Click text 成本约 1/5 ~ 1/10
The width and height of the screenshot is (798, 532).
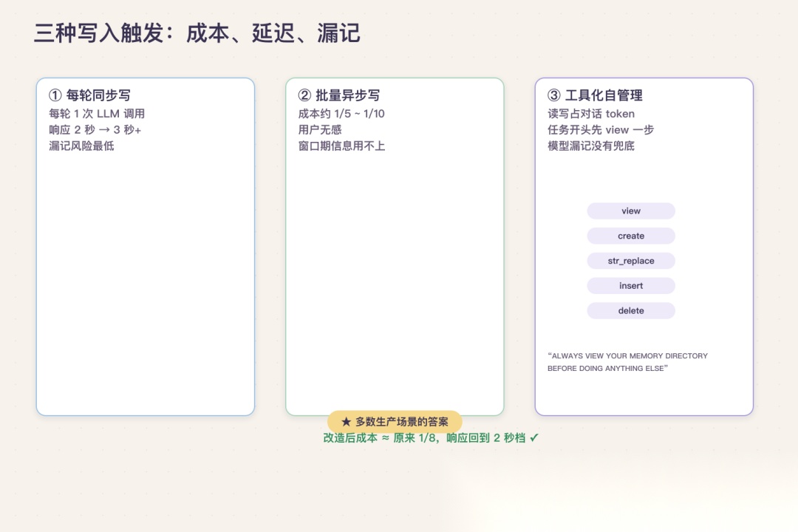341,114
